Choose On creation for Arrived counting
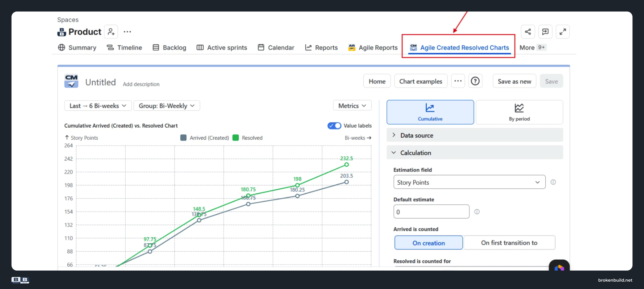Image resolution: width=644 pixels, height=289 pixels. tap(428, 243)
